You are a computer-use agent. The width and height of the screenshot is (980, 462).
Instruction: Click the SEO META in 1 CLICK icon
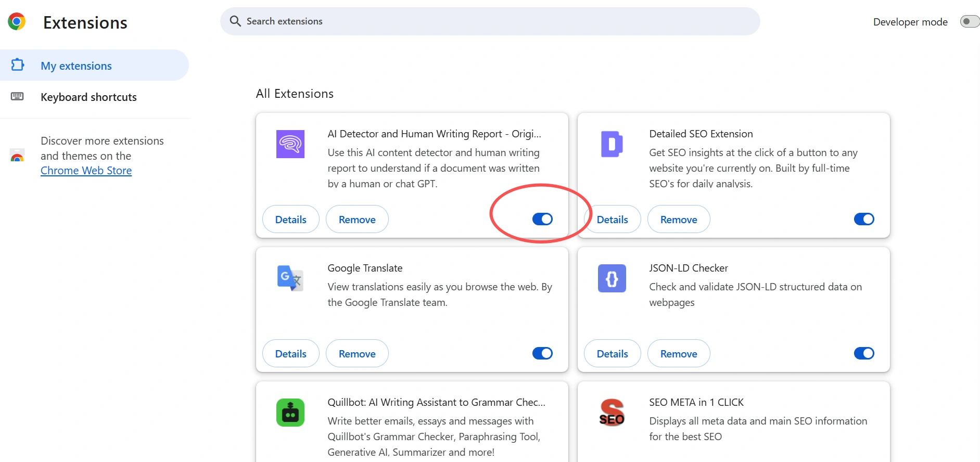point(612,413)
